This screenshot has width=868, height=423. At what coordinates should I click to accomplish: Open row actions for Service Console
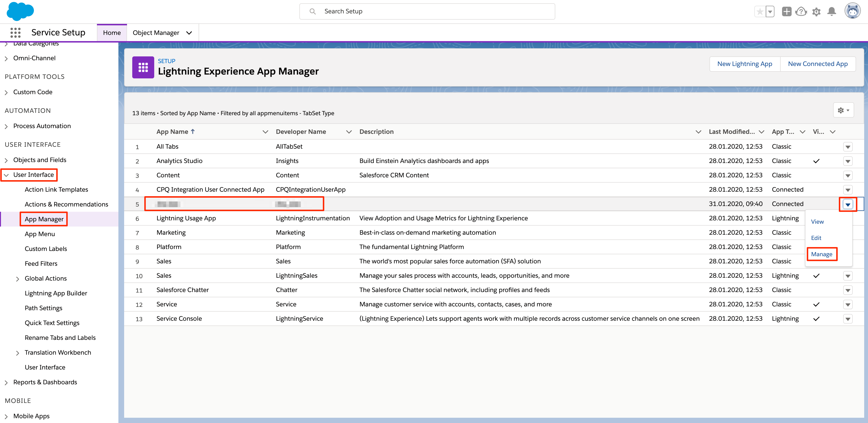tap(848, 319)
